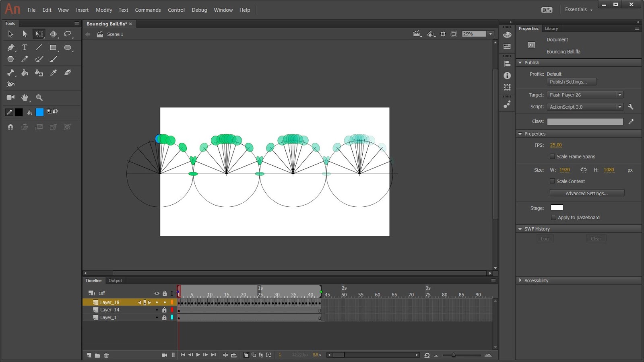Open the Modify menu
The width and height of the screenshot is (644, 362).
click(x=103, y=10)
